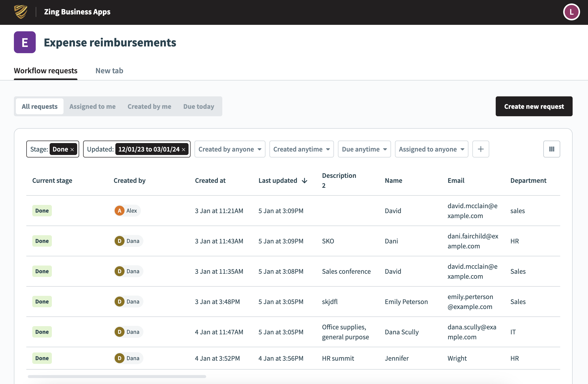Screen dimensions: 588x384
Task: Click the Create new request button
Action: tap(534, 106)
